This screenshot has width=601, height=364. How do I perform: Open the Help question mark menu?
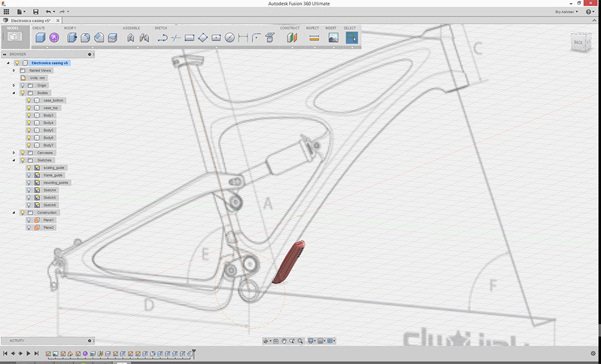point(589,12)
